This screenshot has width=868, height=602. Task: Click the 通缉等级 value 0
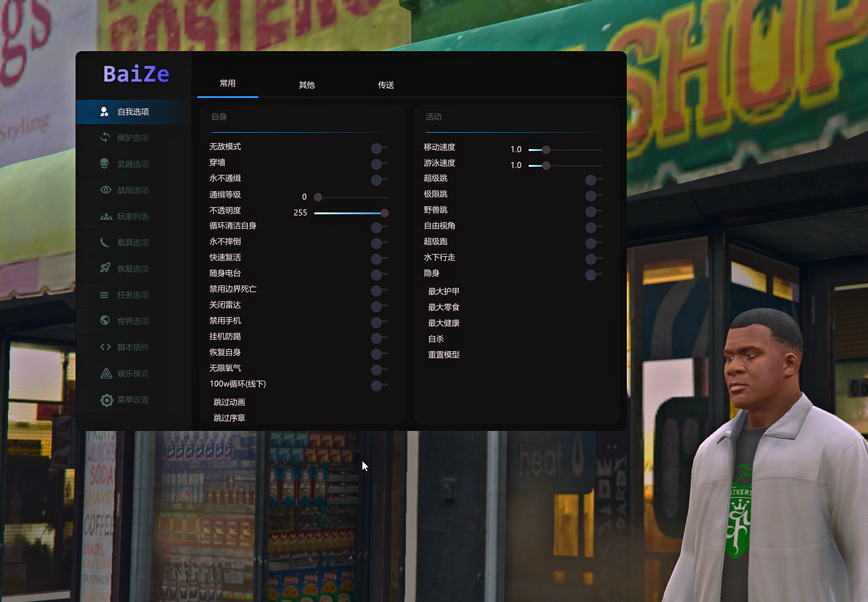(305, 197)
